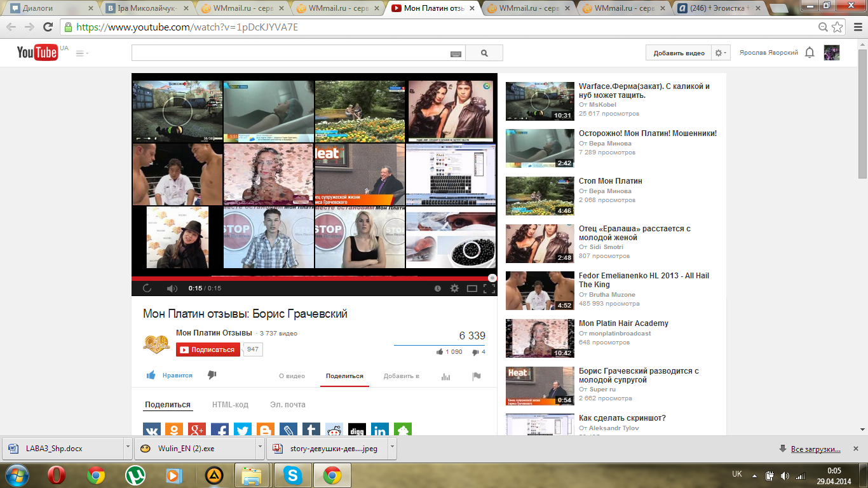Open the Fedor Emelianenko HL 2013 thumbnail
The height and width of the screenshot is (488, 868).
click(x=540, y=291)
